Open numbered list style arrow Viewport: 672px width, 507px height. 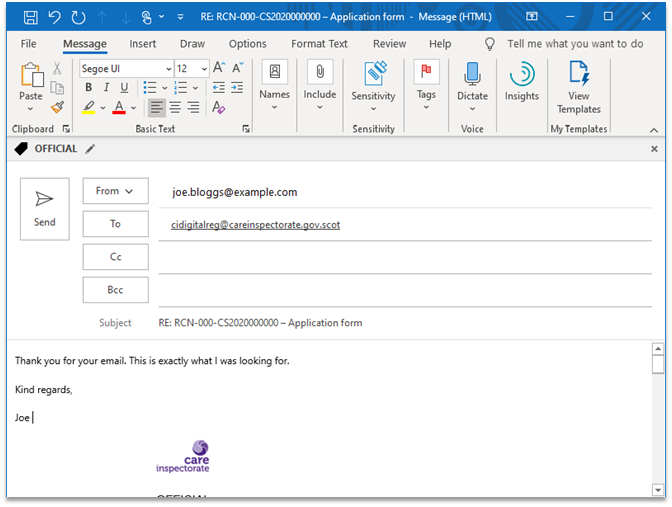click(195, 88)
